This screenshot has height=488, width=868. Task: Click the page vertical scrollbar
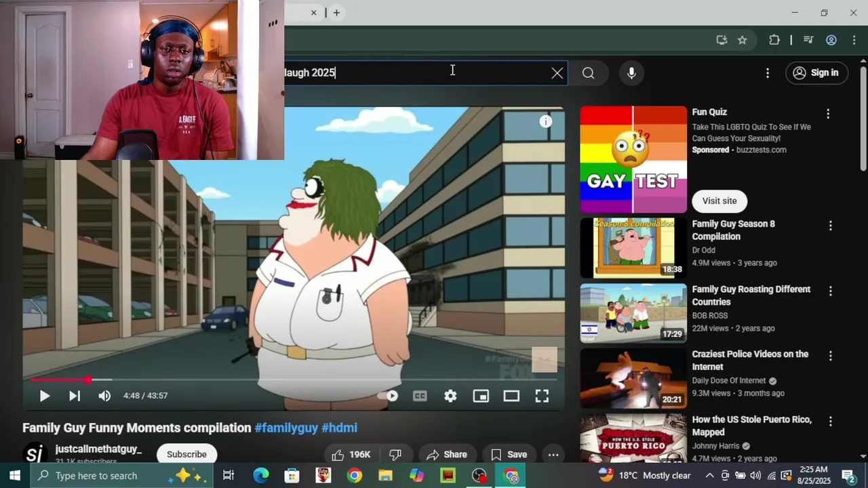tap(863, 119)
